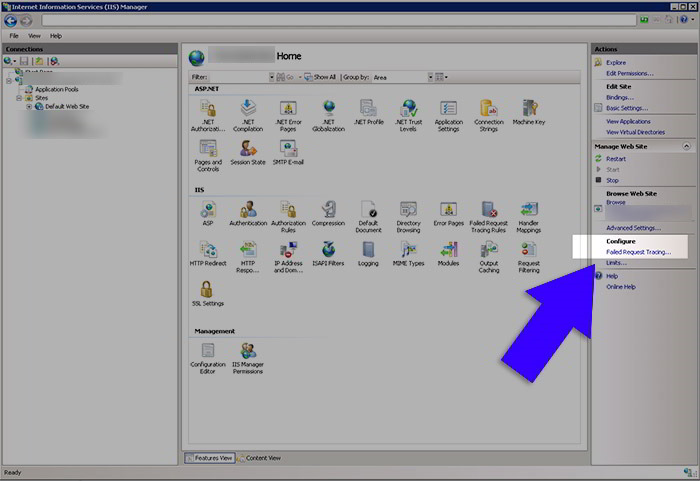Open Connection Strings feature
700x481 pixels.
click(489, 115)
